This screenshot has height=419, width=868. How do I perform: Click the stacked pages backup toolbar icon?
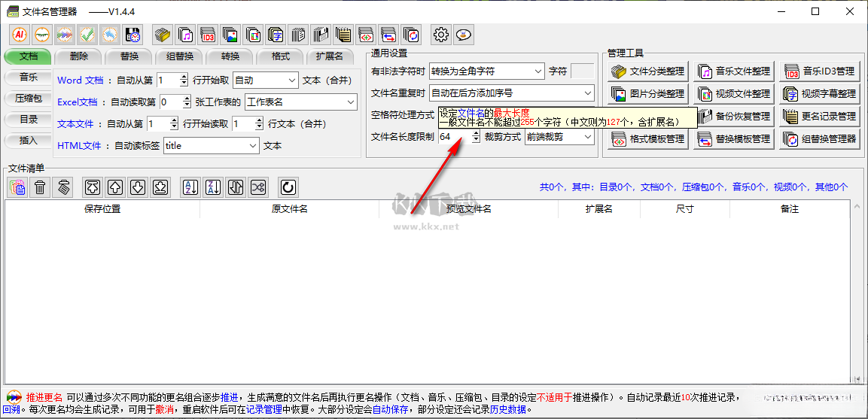tap(298, 35)
